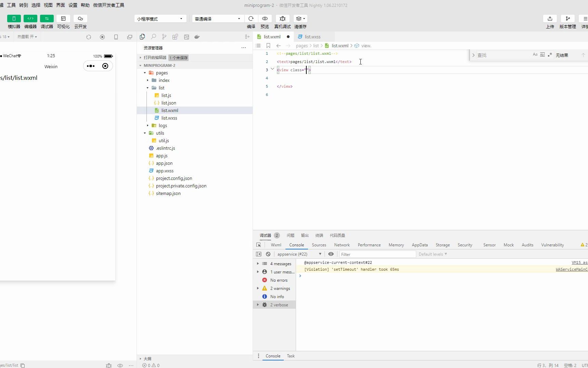
Task: Open the search panel icon
Action: click(154, 37)
